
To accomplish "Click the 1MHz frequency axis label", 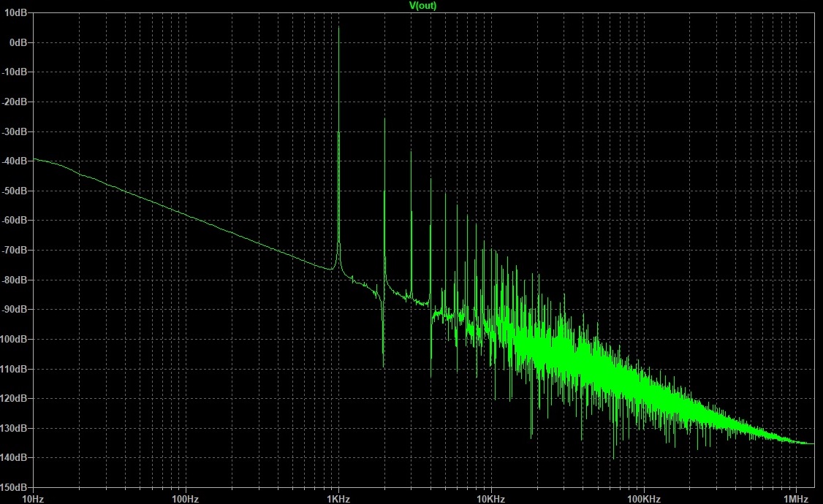I will coord(797,499).
